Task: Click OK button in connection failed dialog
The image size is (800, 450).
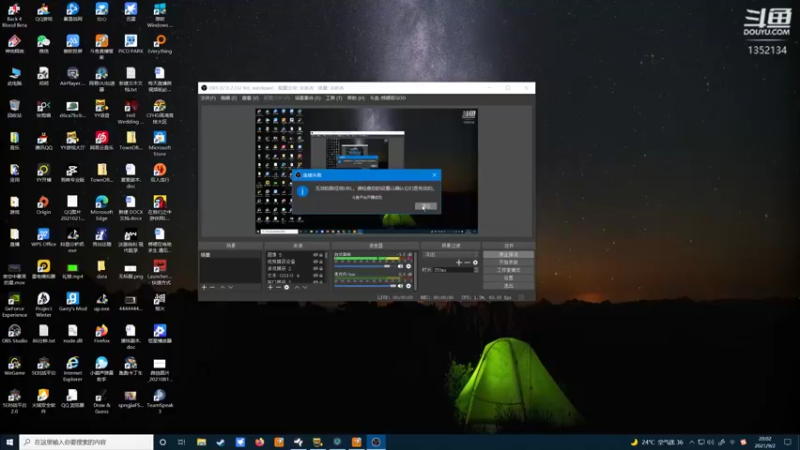Action: point(426,206)
